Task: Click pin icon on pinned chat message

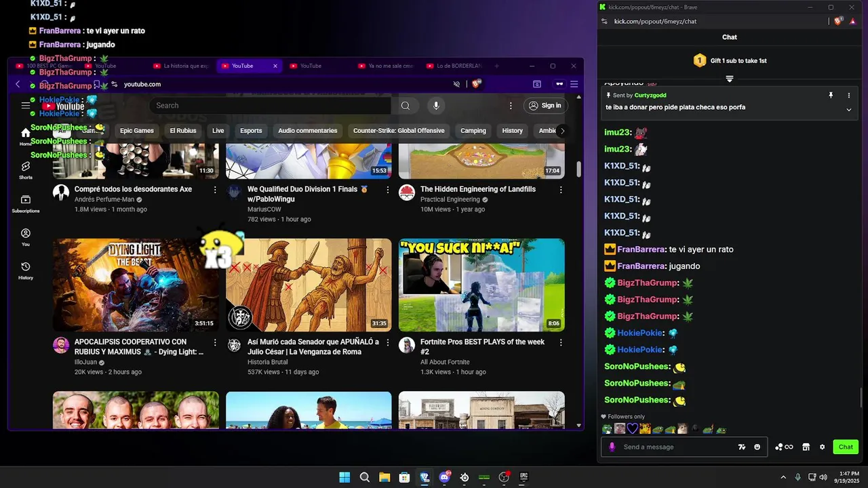Action: tap(831, 96)
